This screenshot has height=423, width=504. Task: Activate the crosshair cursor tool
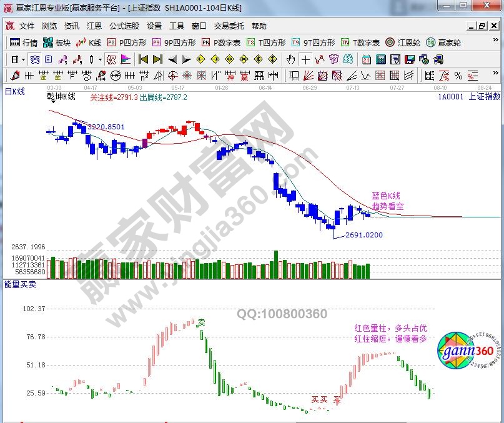tap(305, 60)
